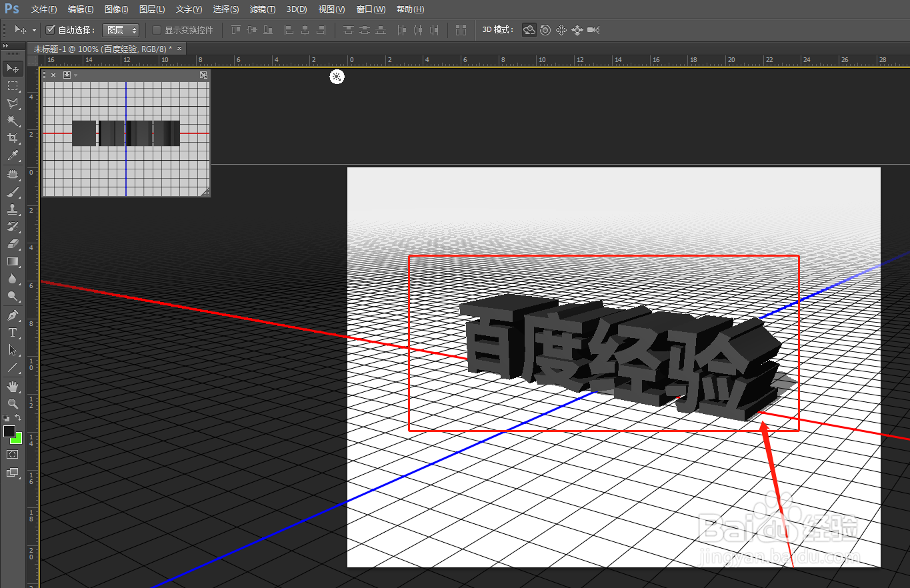The width and height of the screenshot is (910, 588).
Task: Select the Dodge tool
Action: tap(13, 297)
